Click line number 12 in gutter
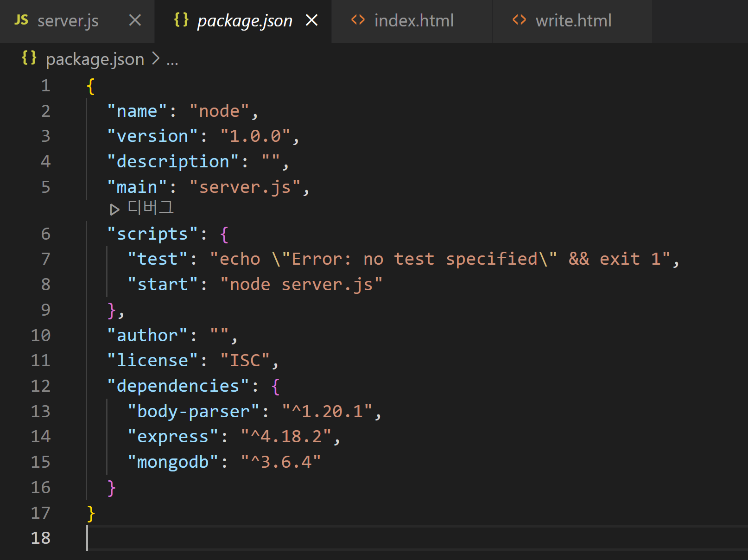The image size is (748, 560). pos(41,386)
